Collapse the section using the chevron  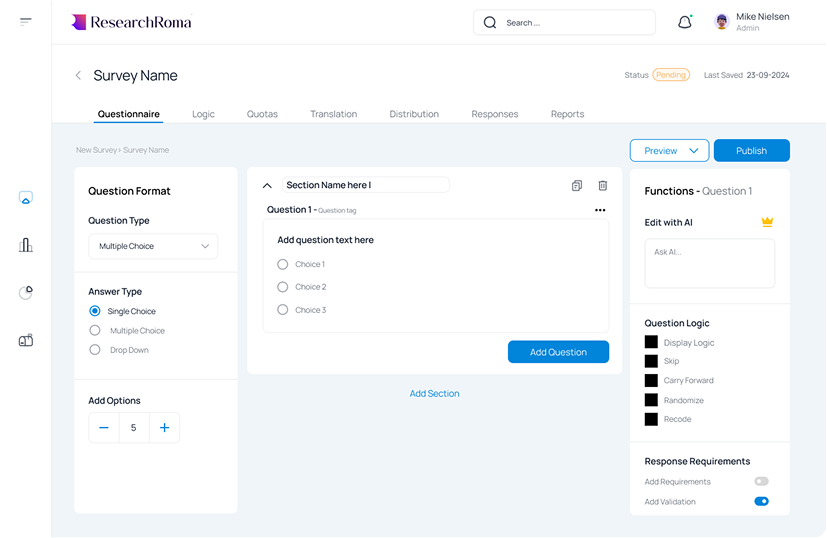(267, 185)
